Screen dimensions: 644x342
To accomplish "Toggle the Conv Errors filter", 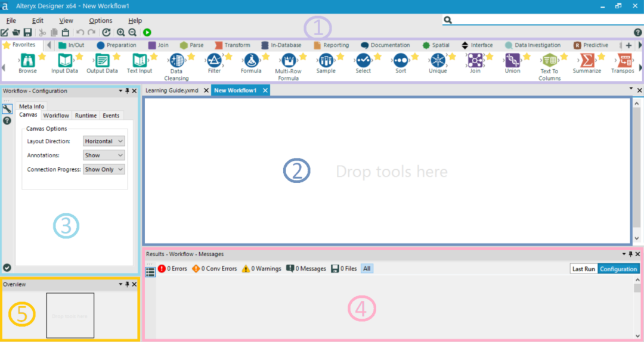I will click(x=215, y=269).
